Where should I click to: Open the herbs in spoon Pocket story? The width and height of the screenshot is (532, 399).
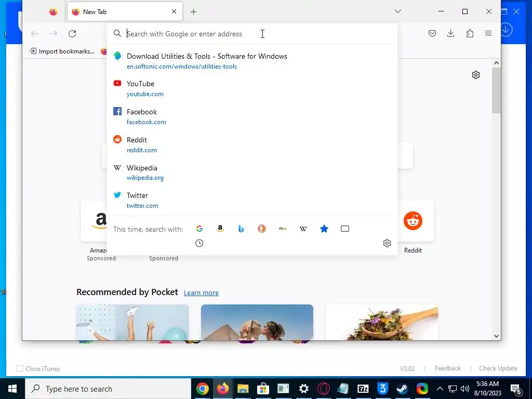[x=382, y=322]
